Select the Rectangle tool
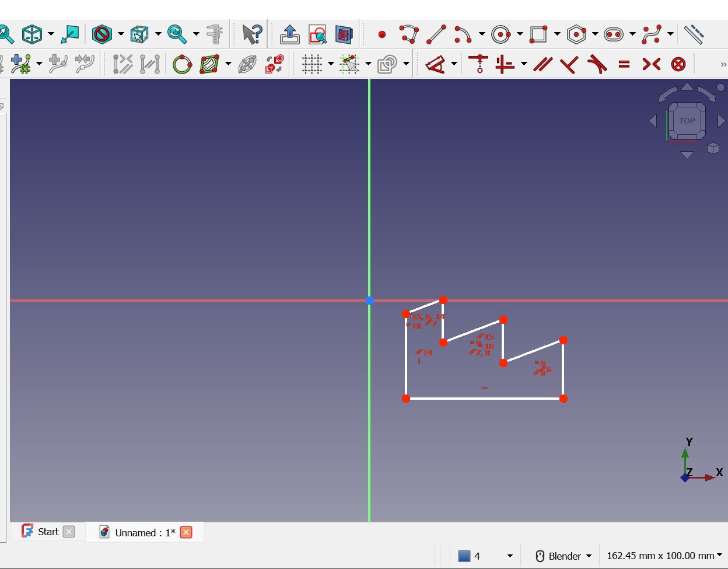728x569 pixels. pos(538,34)
